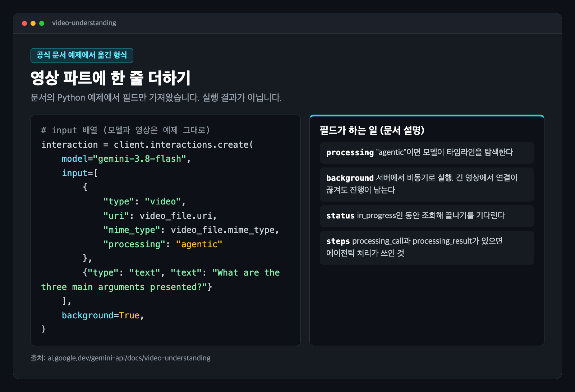The height and width of the screenshot is (392, 575).
Task: Click the heading '영상 파트에 한 줄 더하기'
Action: pyautogui.click(x=110, y=78)
